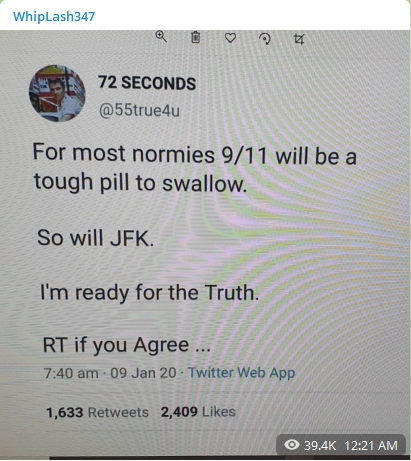Open the 1,633 Retweets list
411x461 pixels.
coord(97,413)
